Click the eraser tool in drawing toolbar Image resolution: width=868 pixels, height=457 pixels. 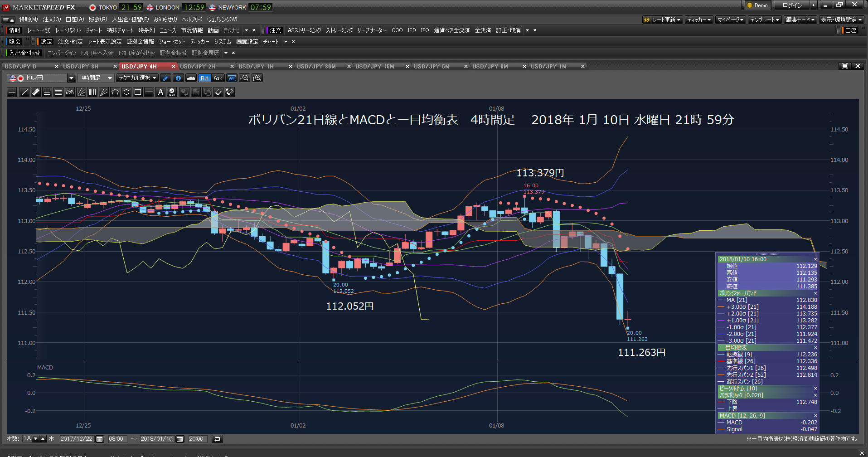coord(218,92)
